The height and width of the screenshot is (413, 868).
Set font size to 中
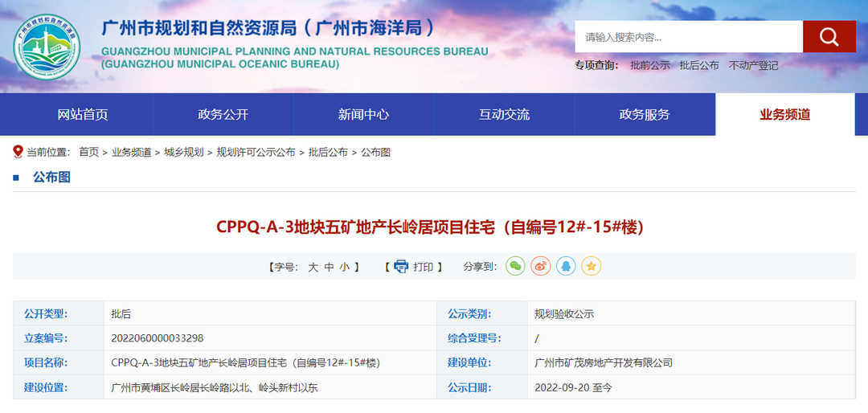pos(329,267)
